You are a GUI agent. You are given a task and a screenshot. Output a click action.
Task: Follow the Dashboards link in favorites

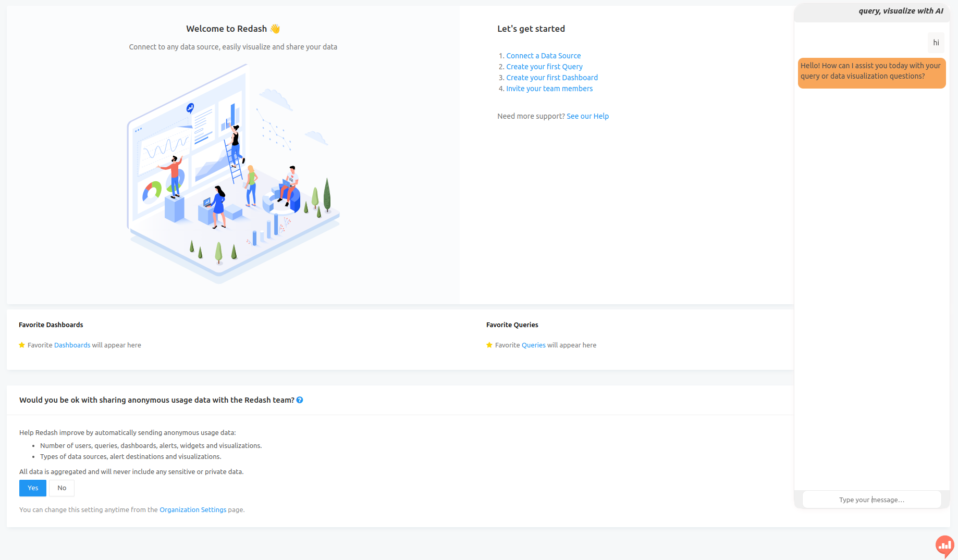pyautogui.click(x=72, y=345)
